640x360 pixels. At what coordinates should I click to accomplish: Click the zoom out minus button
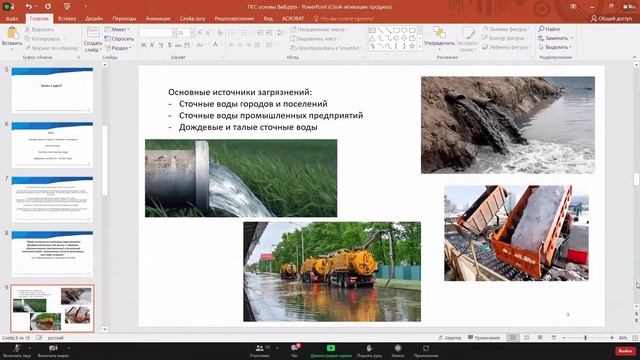coord(564,338)
